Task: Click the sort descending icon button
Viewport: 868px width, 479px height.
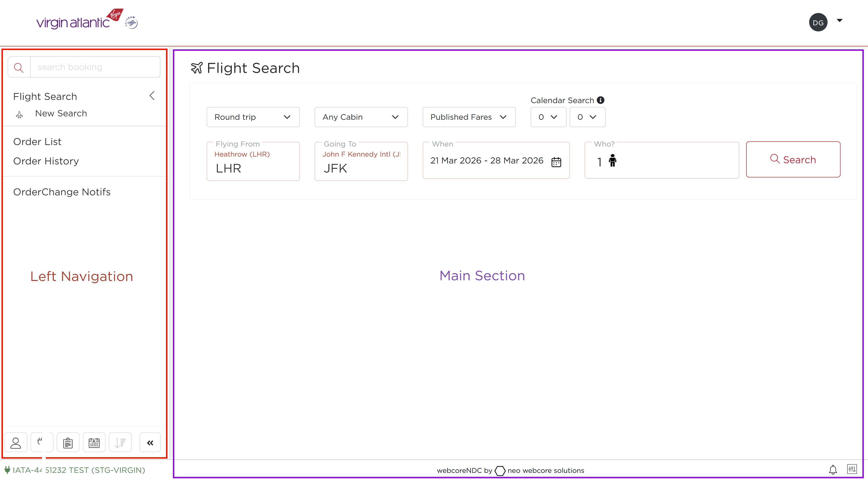Action: (120, 442)
